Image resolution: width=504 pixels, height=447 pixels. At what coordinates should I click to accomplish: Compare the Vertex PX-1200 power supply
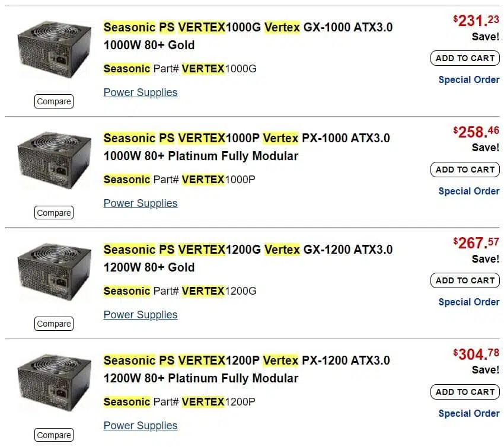click(54, 435)
